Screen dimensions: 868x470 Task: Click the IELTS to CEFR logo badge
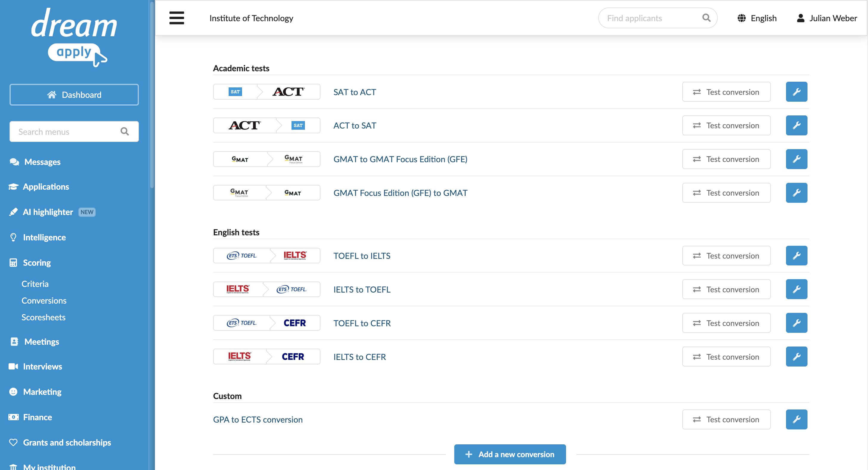[266, 357]
